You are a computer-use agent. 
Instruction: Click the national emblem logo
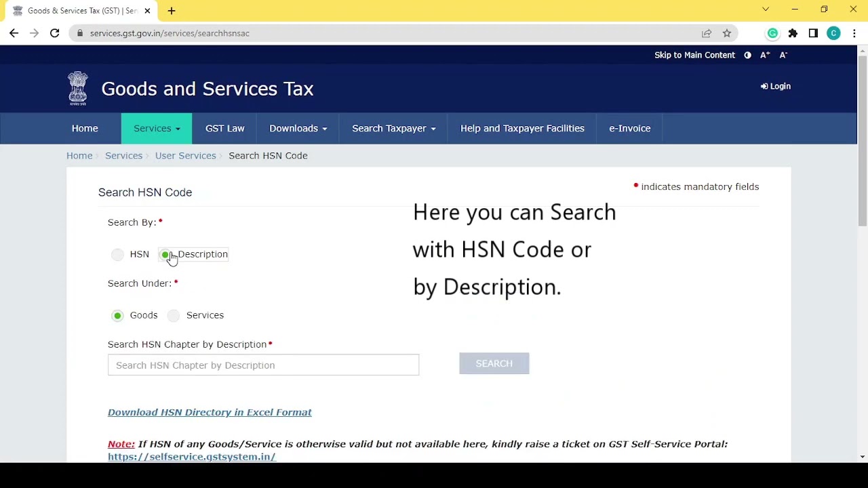pyautogui.click(x=78, y=88)
